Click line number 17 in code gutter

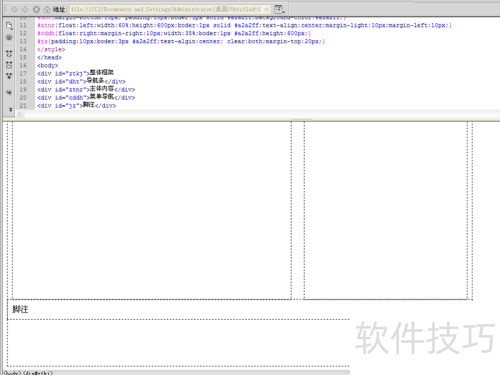pyautogui.click(x=23, y=73)
